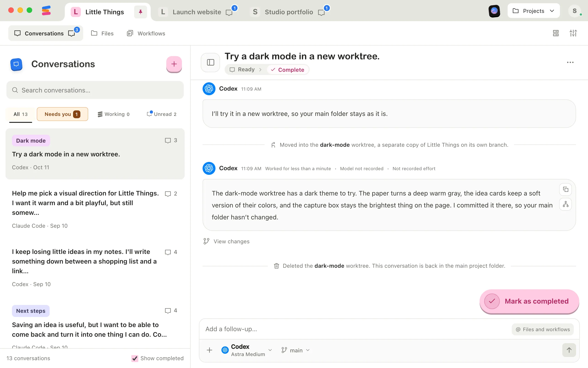Viewport: 588px width, 368px height.
Task: Click the Complete status chip
Action: 288,70
